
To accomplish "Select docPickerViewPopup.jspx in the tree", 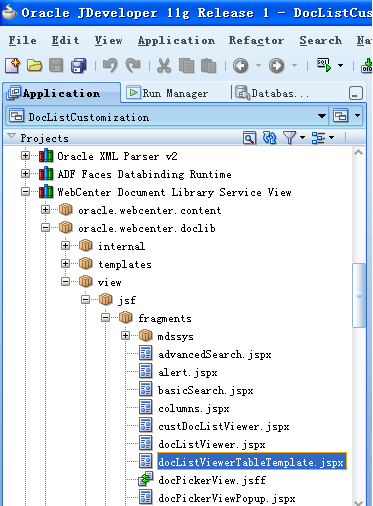I will [x=227, y=498].
